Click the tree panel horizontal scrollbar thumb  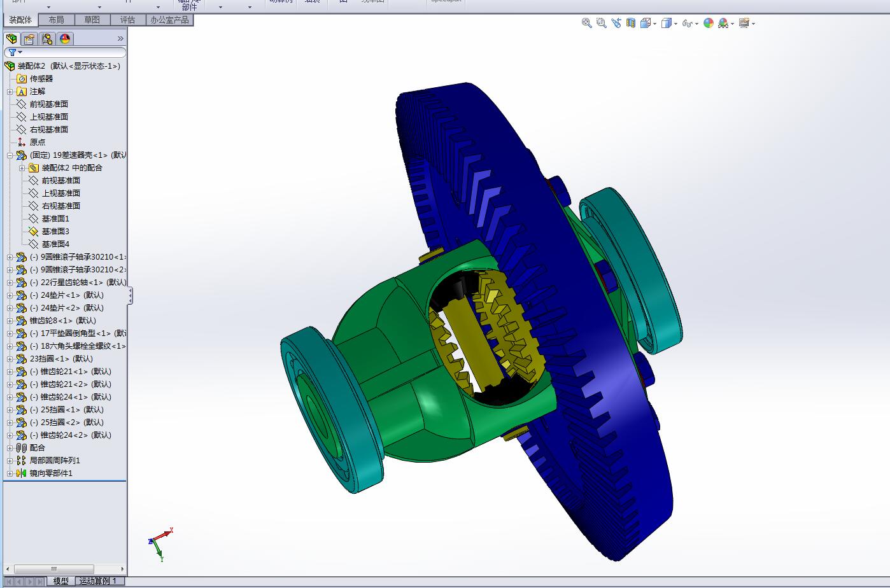[53, 569]
